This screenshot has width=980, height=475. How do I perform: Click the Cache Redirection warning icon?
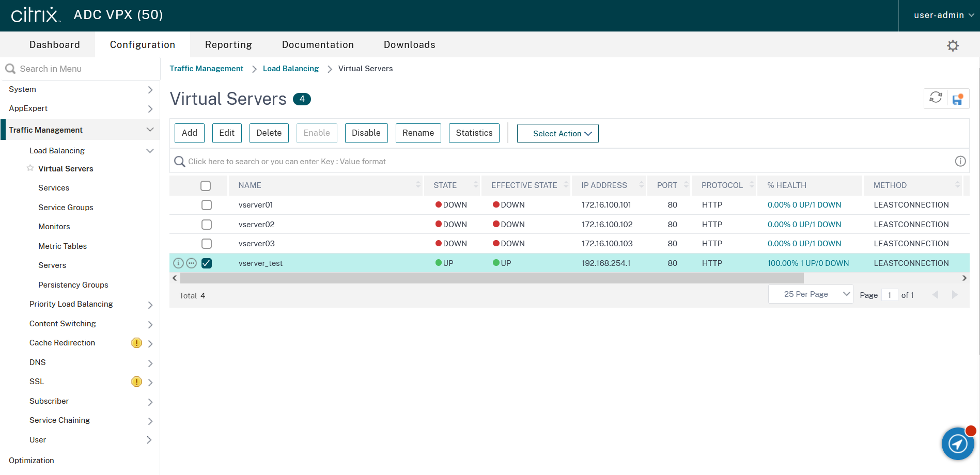(136, 343)
